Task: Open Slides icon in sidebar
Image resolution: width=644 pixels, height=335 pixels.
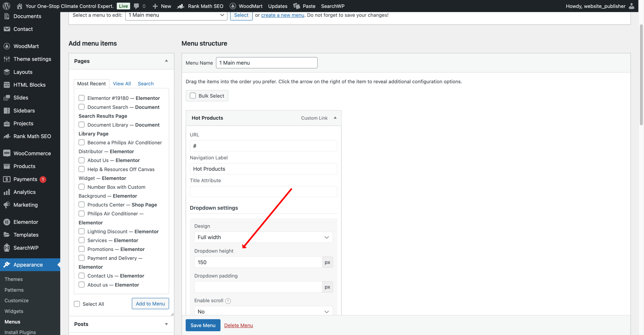Action: tap(7, 98)
